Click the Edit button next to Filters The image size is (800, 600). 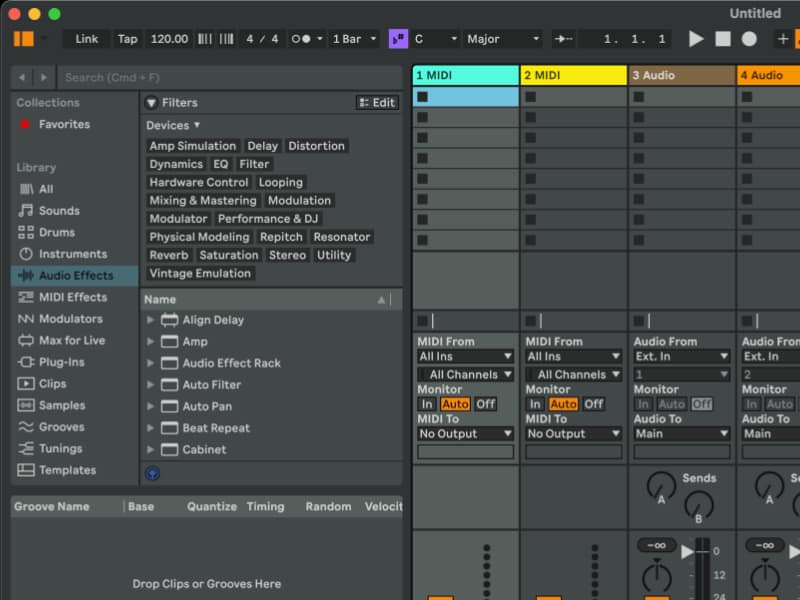(x=376, y=102)
